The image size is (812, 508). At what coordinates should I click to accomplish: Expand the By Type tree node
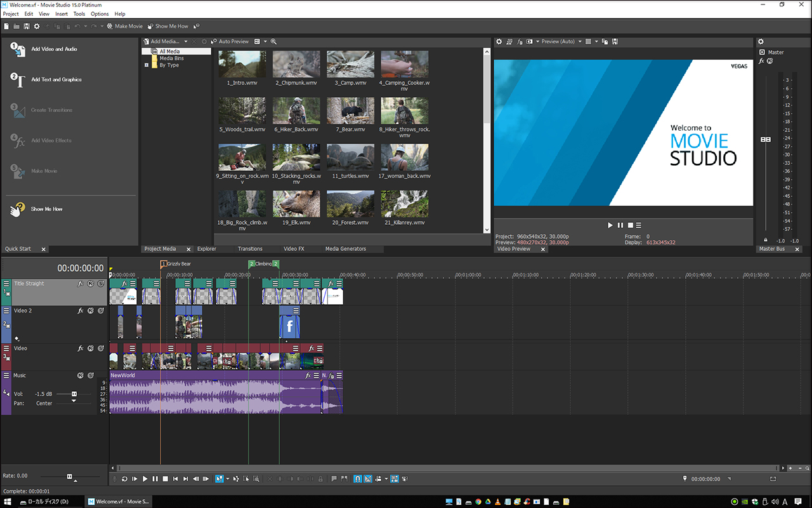(x=147, y=65)
